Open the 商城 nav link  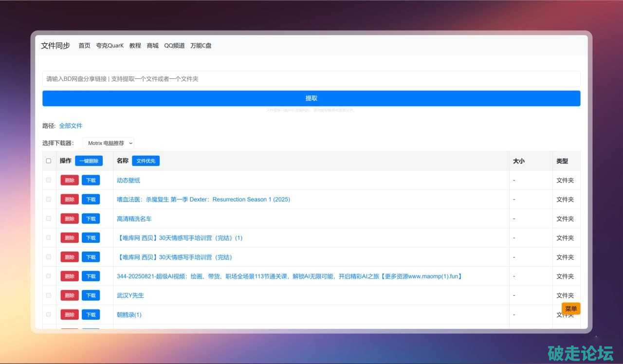tap(152, 46)
